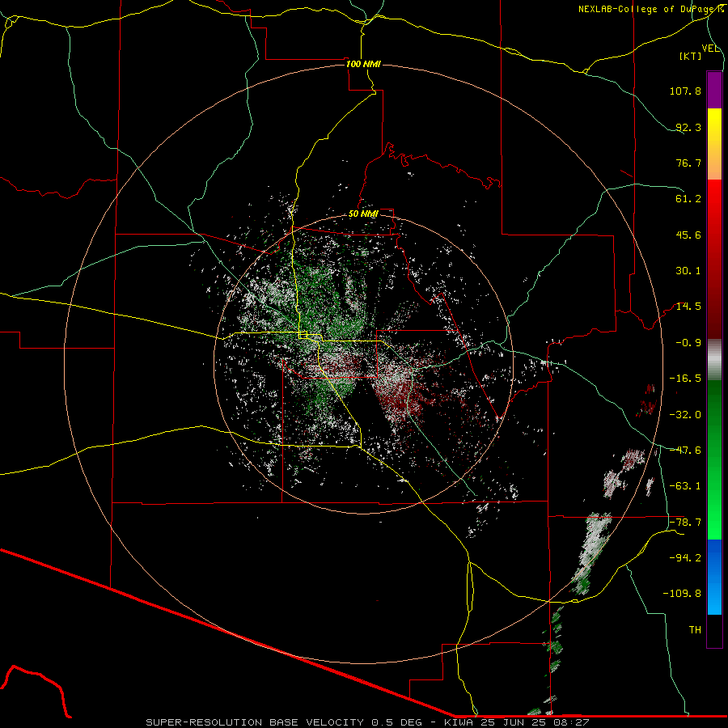The width and height of the screenshot is (728, 728).
Task: Click the KIWA station identifier in caption
Action: pyautogui.click(x=459, y=722)
